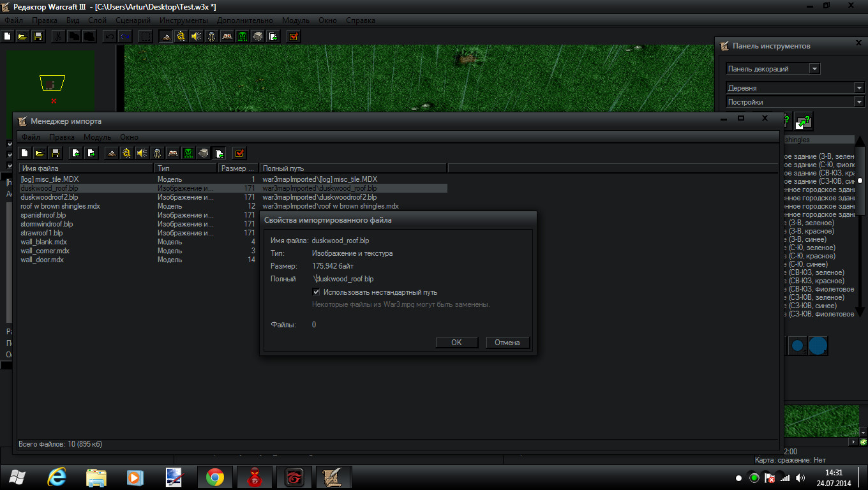Screen dimensions: 868x490
Task: Select 'stormwindroof.blp' file row
Action: [138, 224]
